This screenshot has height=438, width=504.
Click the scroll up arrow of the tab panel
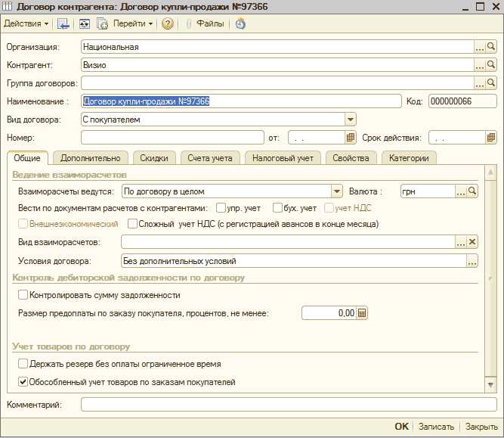click(x=490, y=172)
